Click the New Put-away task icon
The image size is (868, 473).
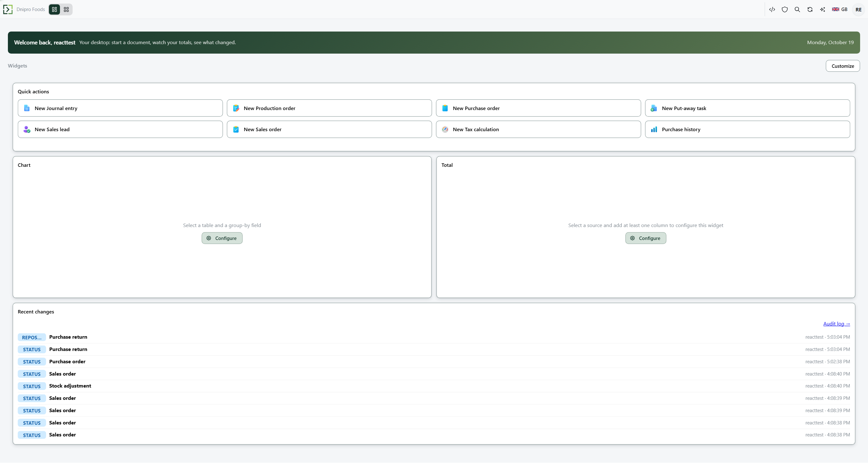[654, 108]
